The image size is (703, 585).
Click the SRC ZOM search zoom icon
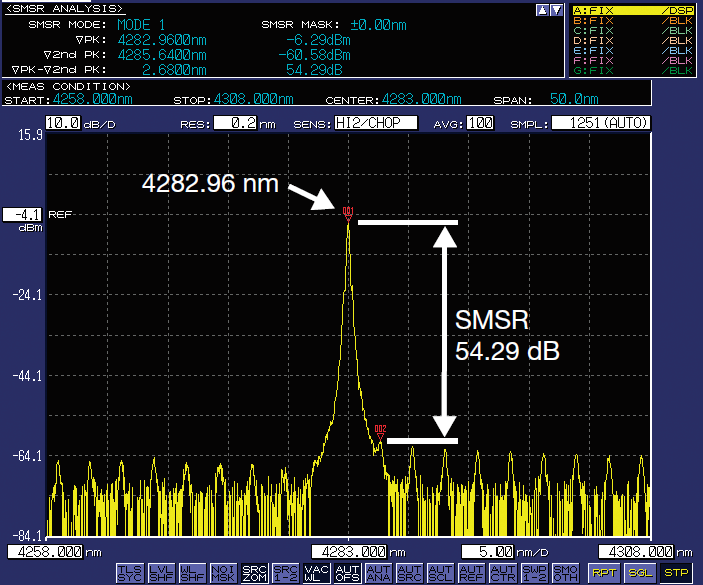tap(256, 571)
